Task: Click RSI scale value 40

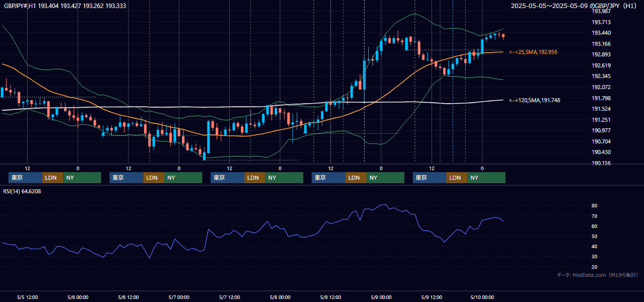Action: tap(595, 247)
